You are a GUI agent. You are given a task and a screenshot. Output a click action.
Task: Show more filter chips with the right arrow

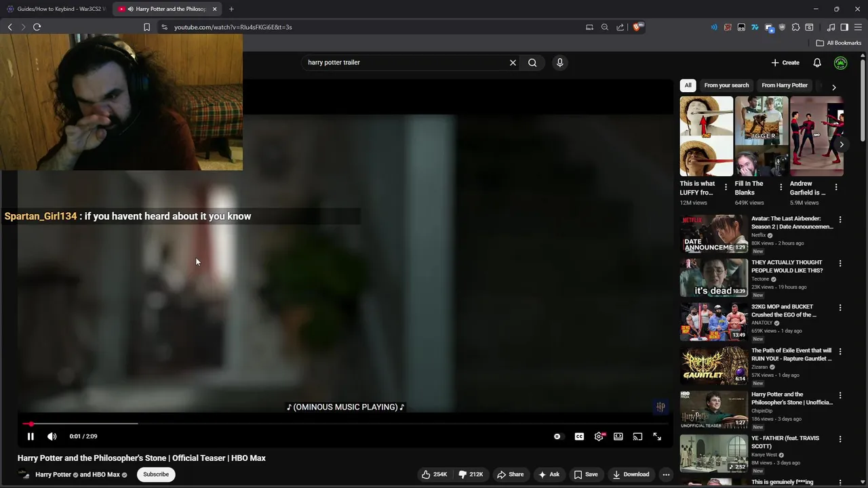pos(833,87)
